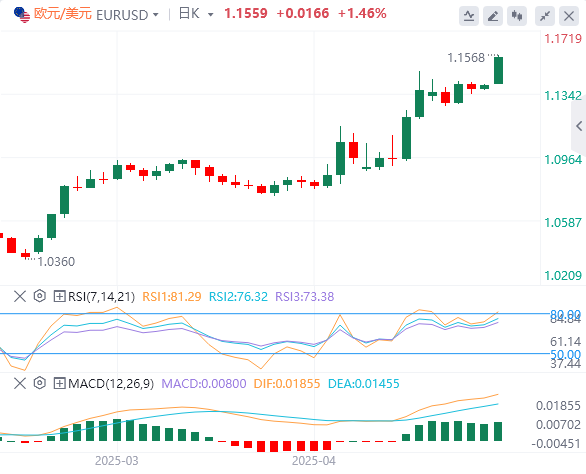The width and height of the screenshot is (586, 474).
Task: Close the chart with the top X
Action: [569, 16]
